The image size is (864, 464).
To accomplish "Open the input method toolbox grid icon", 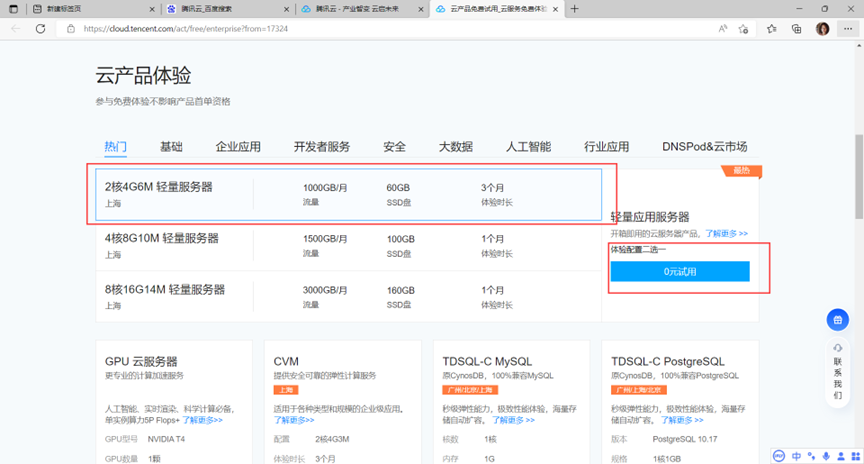I will (x=855, y=456).
